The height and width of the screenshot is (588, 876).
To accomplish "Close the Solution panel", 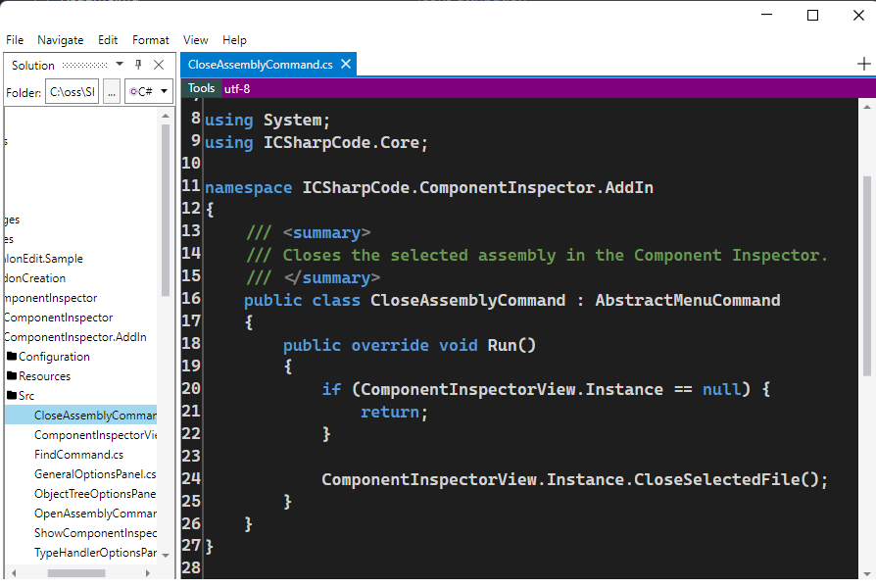I will (x=159, y=65).
